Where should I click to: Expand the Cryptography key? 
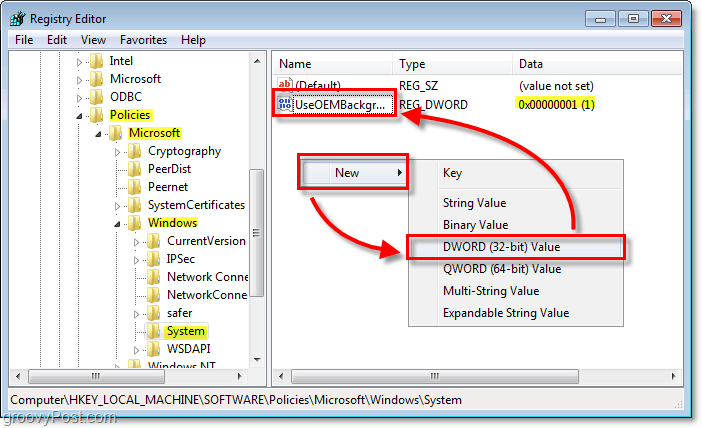click(x=117, y=152)
